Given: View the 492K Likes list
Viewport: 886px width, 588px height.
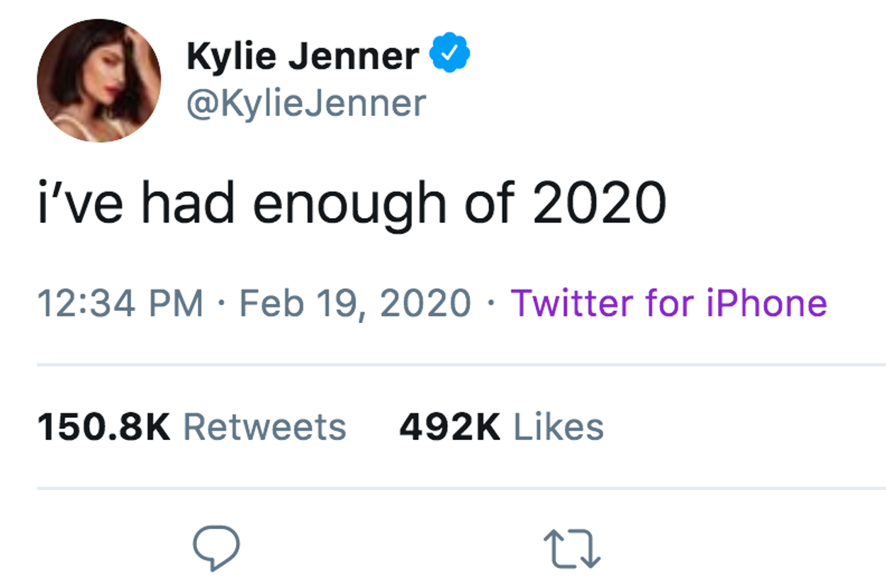Looking at the screenshot, I should [x=501, y=427].
